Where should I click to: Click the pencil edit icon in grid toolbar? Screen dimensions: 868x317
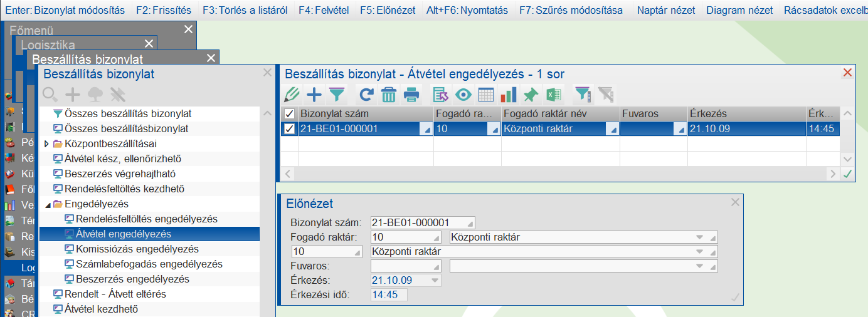click(x=292, y=95)
